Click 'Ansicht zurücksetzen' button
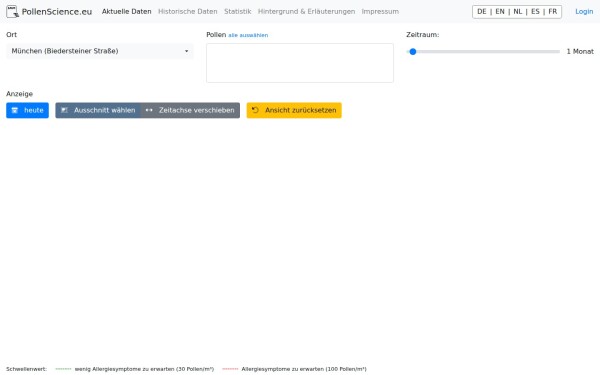600x375 pixels. [x=294, y=110]
